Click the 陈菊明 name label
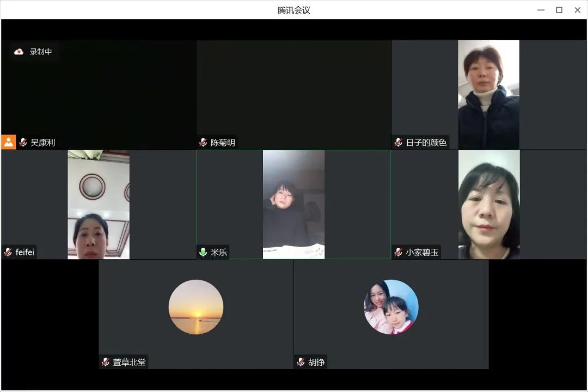Screen dimensions: 588x392 [223, 143]
